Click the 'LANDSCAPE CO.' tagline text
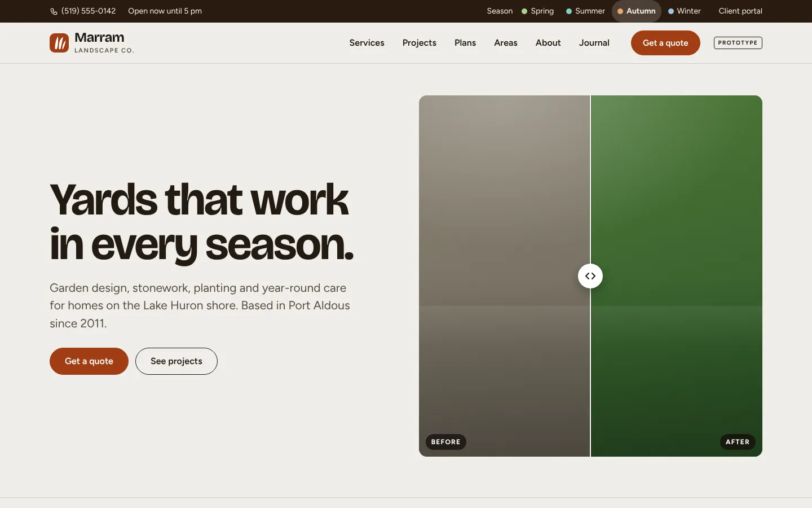812x508 pixels. (104, 50)
